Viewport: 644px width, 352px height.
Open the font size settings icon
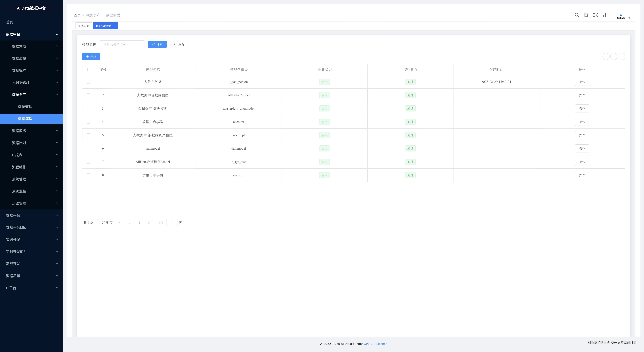tap(605, 15)
